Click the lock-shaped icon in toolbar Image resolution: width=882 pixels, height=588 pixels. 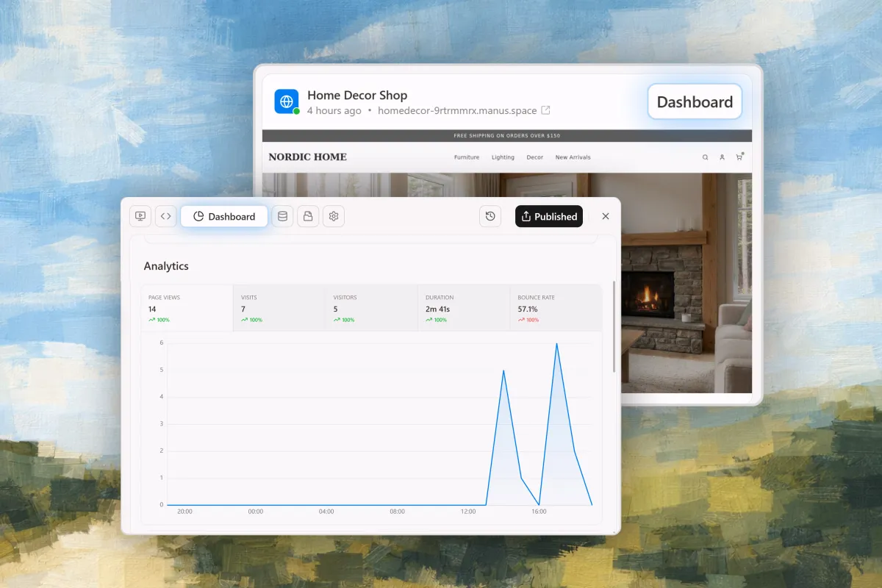click(x=308, y=216)
